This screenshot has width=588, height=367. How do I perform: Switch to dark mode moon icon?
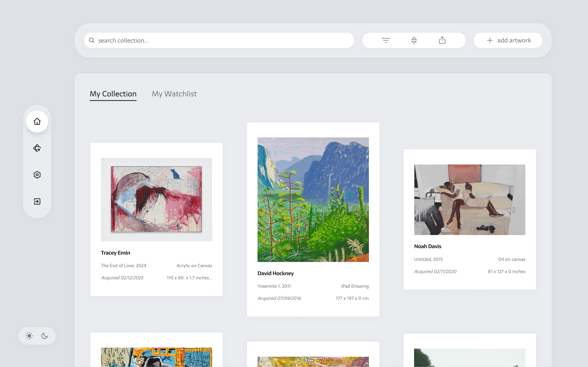click(x=45, y=336)
